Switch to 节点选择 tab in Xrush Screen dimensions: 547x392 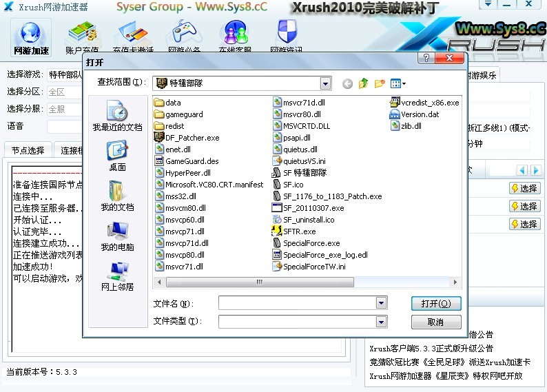[28, 150]
